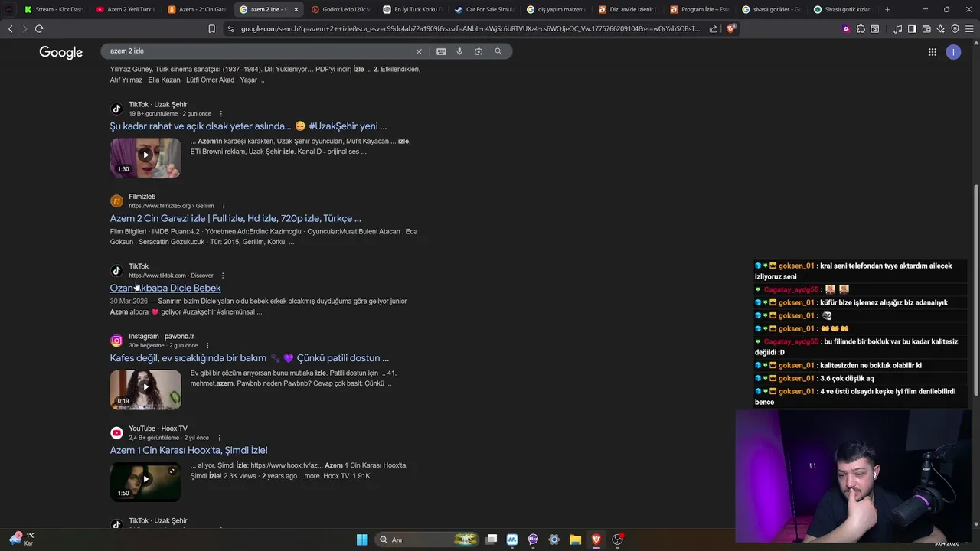Switch to the Godox Ledp120c tab
The height and width of the screenshot is (551, 980).
point(340,9)
